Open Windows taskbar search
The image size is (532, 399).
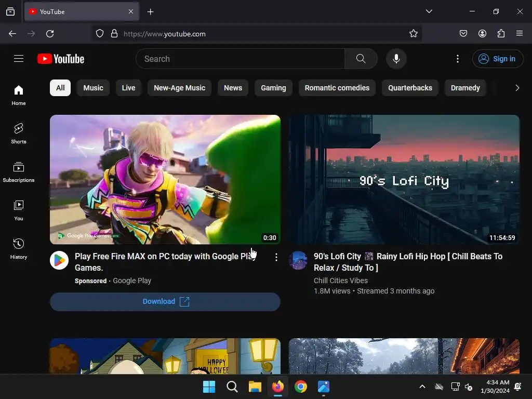click(x=232, y=387)
